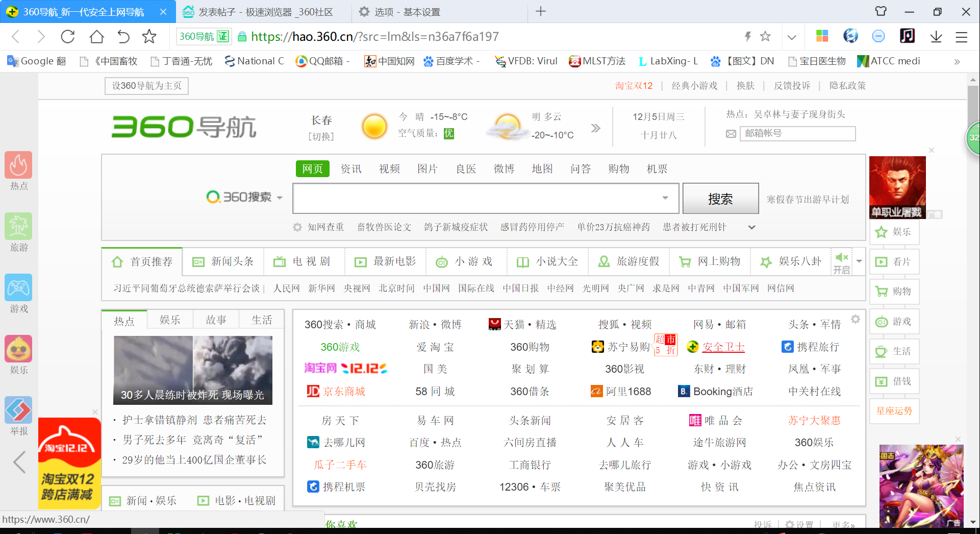Click the 淘宝双12 top link
The image size is (980, 534).
(634, 86)
